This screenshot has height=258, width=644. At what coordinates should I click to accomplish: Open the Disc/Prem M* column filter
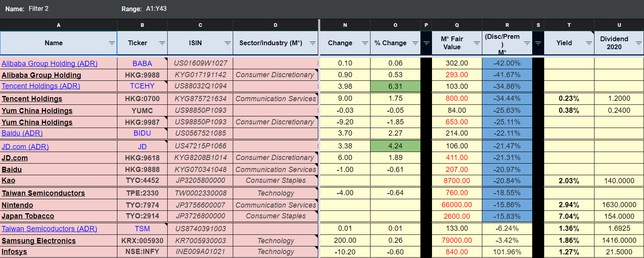click(527, 43)
